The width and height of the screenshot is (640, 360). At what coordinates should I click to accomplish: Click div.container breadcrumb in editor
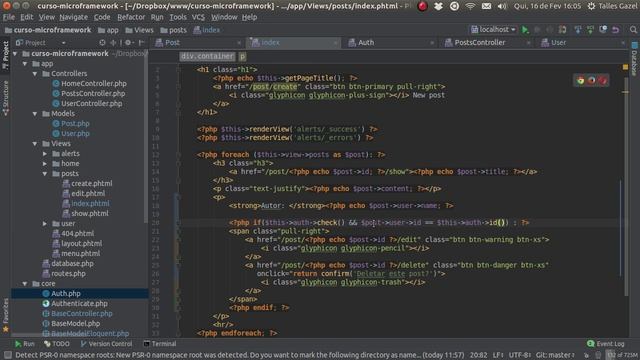click(x=207, y=56)
